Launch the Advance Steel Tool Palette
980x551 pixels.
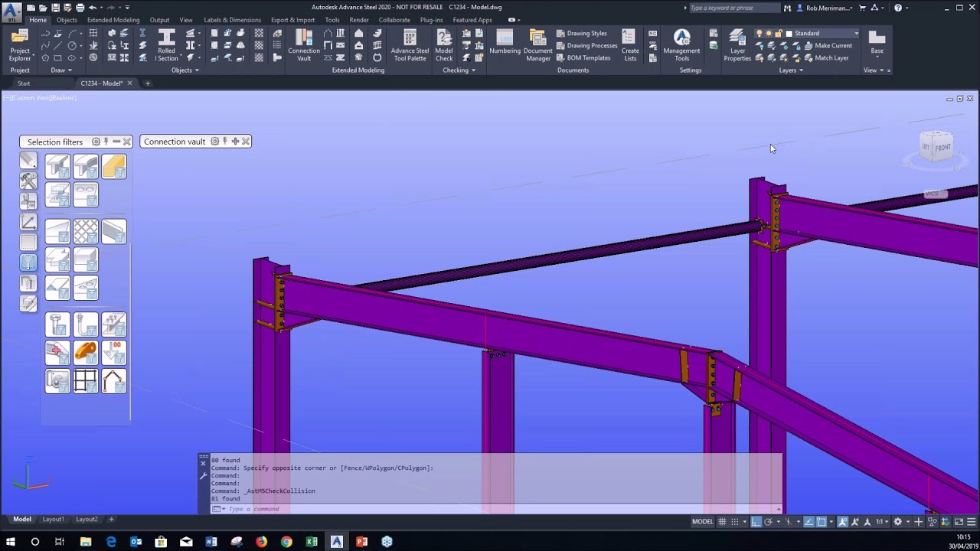[x=410, y=45]
